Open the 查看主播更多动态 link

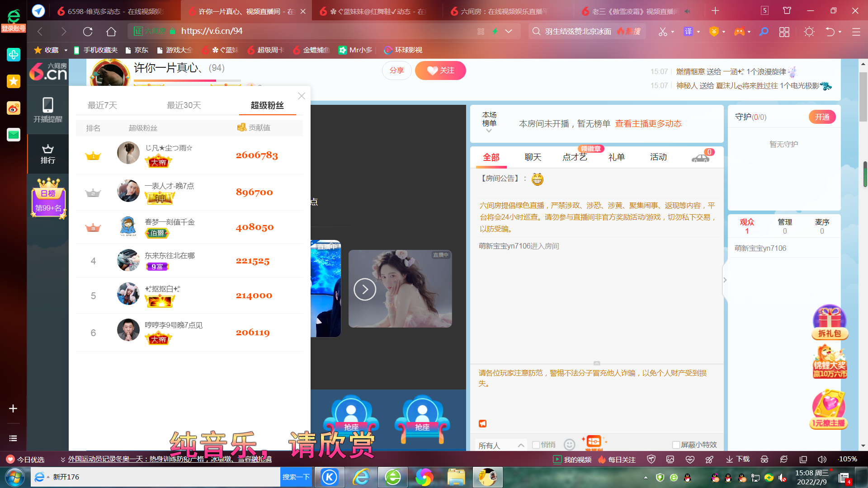(x=648, y=124)
